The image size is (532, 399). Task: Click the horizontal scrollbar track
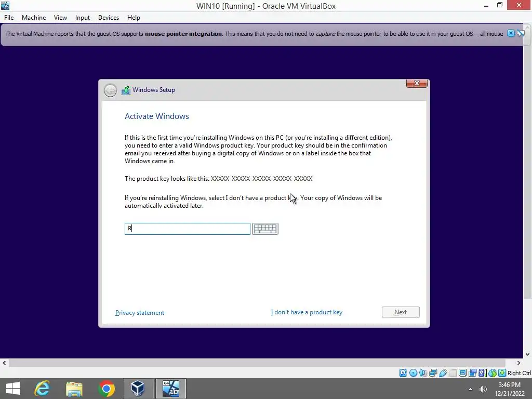click(257, 363)
